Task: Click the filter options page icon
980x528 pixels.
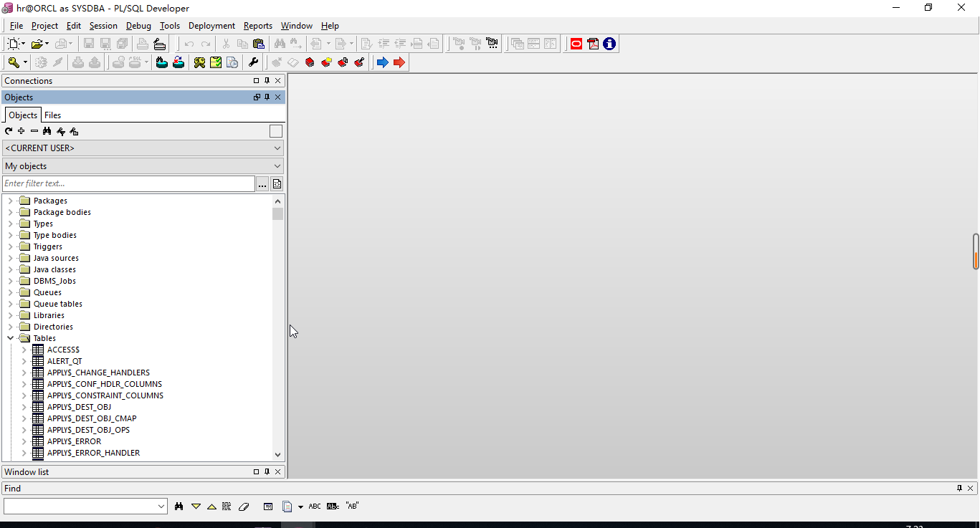Action: (277, 184)
